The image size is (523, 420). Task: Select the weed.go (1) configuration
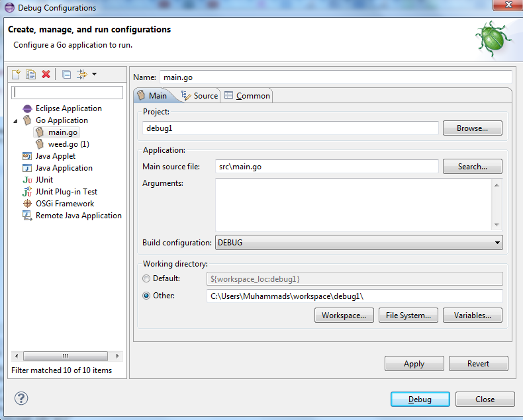coord(62,144)
